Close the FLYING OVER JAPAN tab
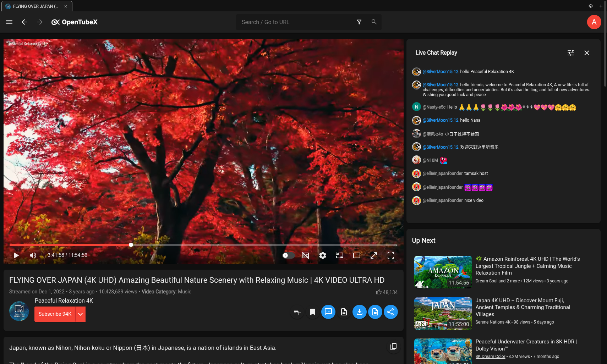Image resolution: width=607 pixels, height=364 pixels. tap(66, 6)
